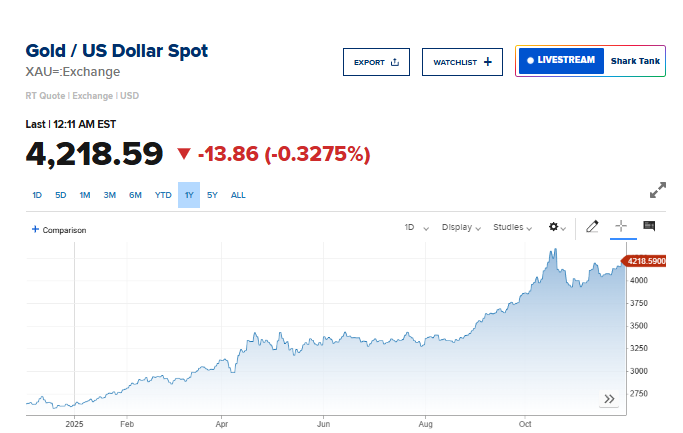This screenshot has height=433, width=683.
Task: Open the drawing pencil tool
Action: coord(592,227)
